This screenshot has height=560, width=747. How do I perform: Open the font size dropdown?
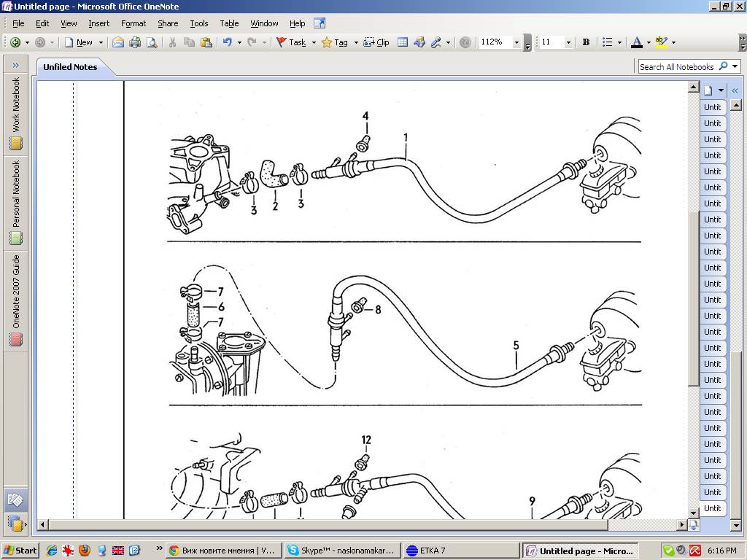(568, 42)
